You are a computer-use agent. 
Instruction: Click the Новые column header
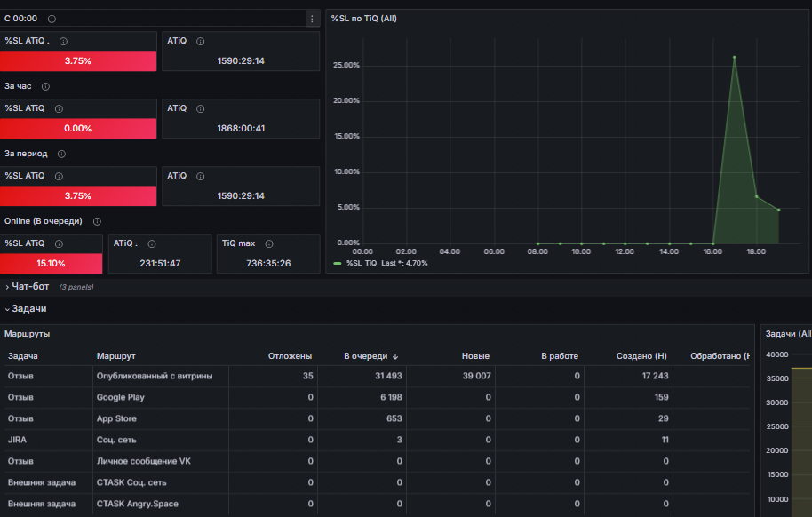click(475, 356)
